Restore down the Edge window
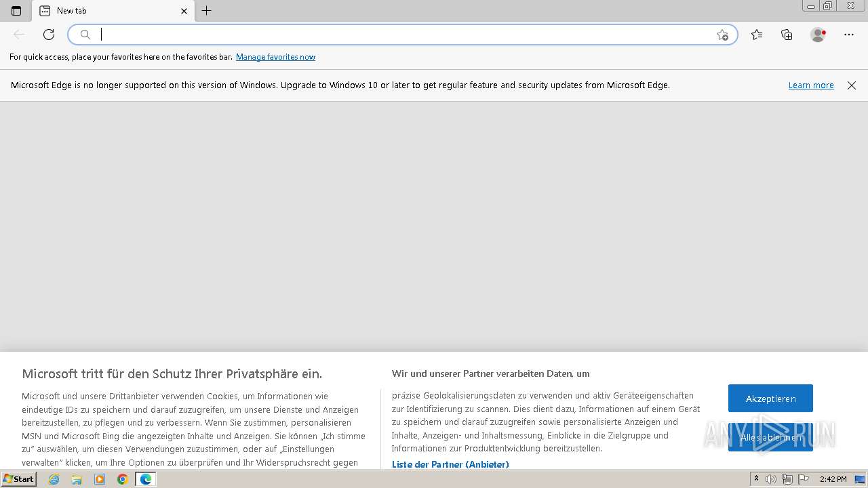The image size is (868, 488). (x=828, y=6)
